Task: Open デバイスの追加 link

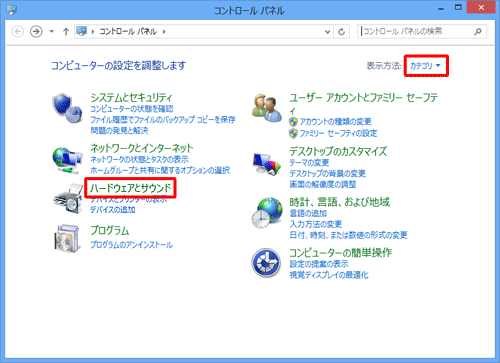Action: (113, 210)
